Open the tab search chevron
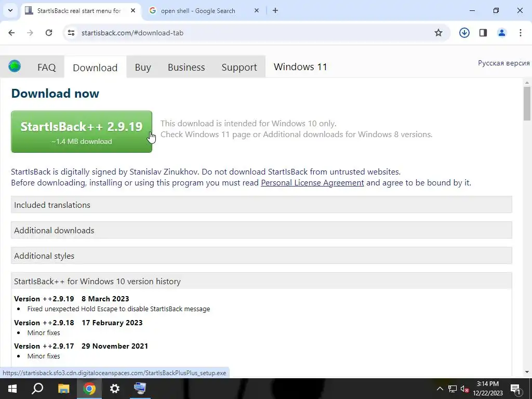The image size is (532, 399). point(10,10)
